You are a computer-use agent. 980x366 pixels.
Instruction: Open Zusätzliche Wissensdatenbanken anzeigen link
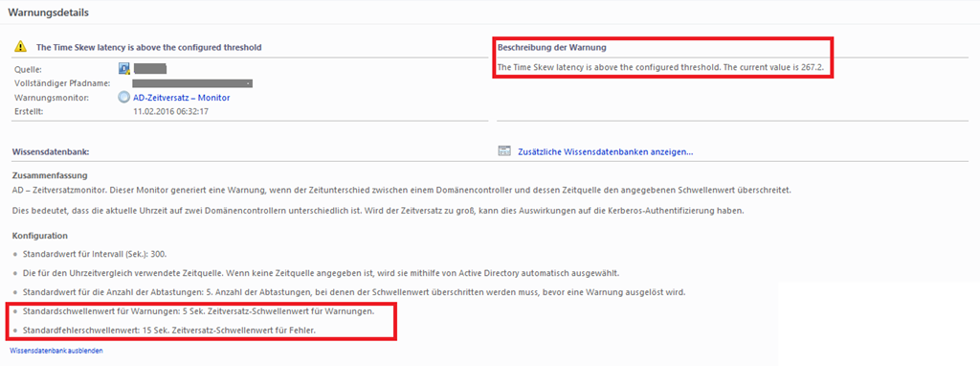click(x=606, y=151)
